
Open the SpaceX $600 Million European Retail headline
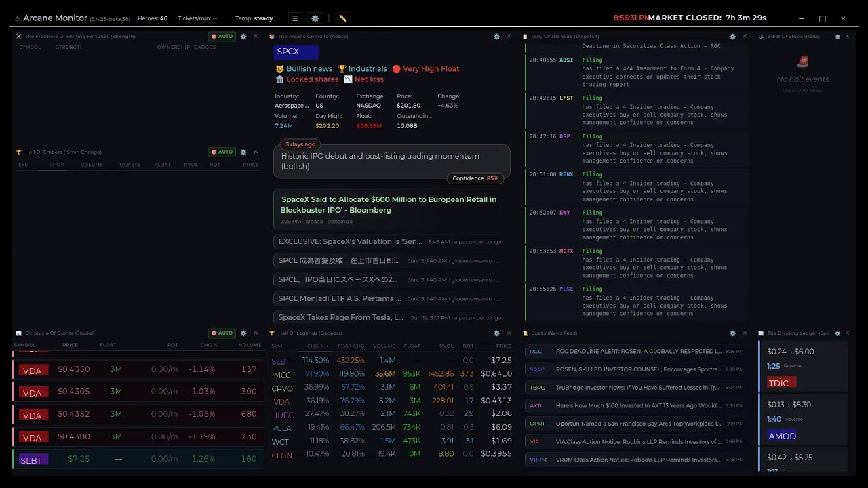[391, 210]
